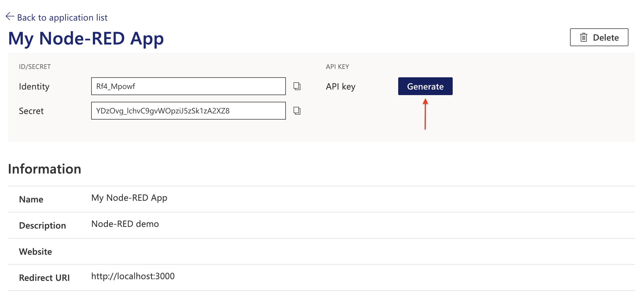Focus the Secret input field

point(188,111)
